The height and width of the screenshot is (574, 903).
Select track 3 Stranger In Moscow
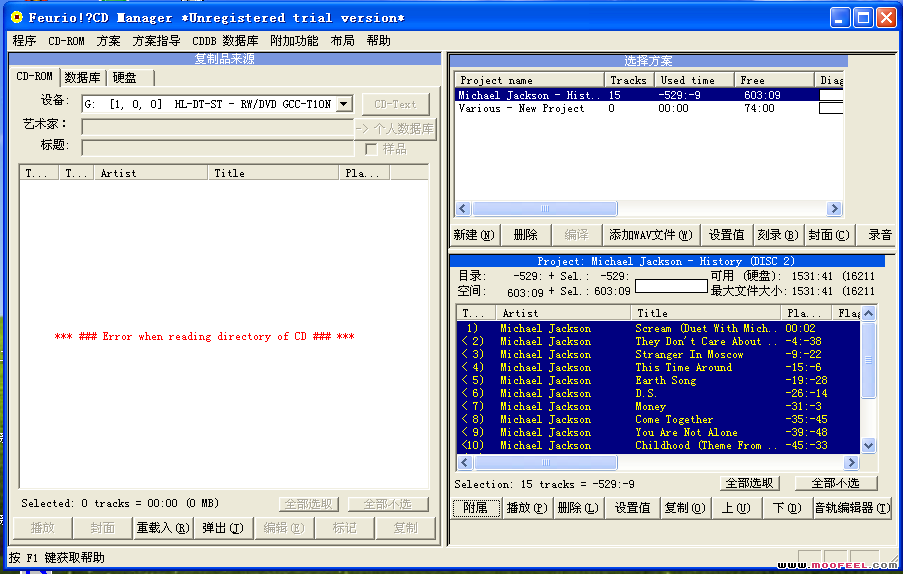[658, 355]
